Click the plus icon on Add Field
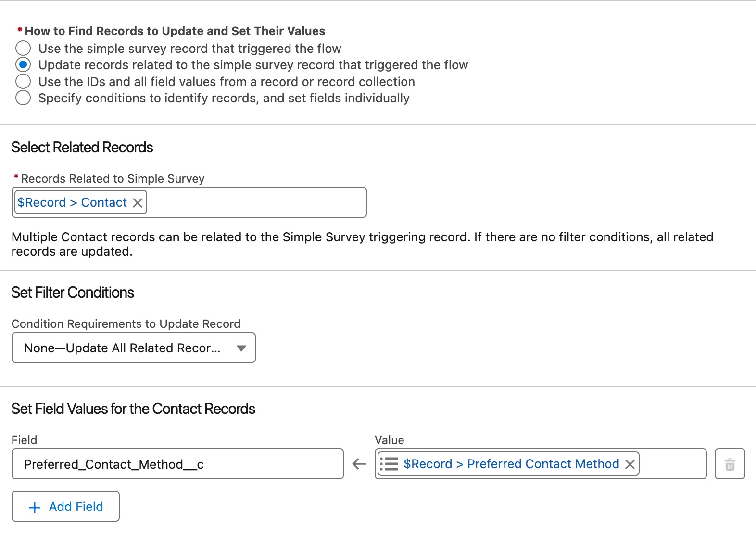The image size is (756, 547). tap(35, 507)
